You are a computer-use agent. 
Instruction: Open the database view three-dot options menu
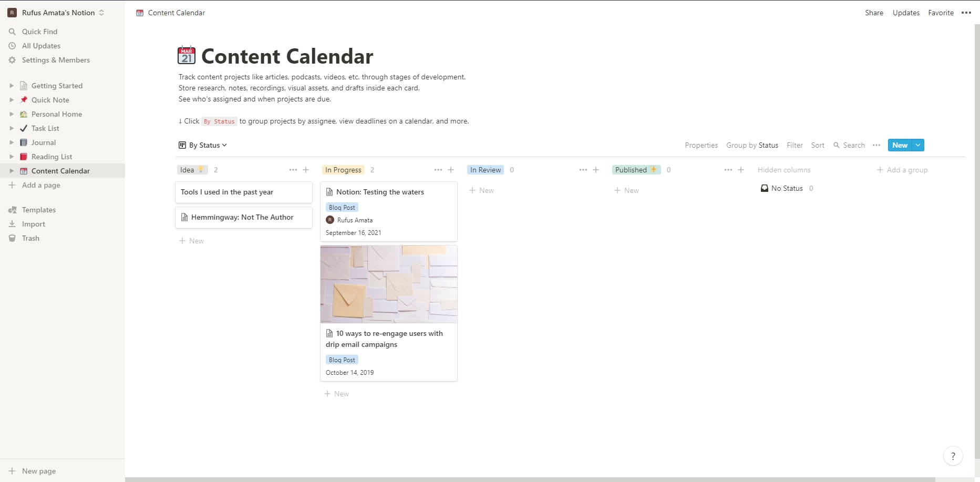click(876, 145)
